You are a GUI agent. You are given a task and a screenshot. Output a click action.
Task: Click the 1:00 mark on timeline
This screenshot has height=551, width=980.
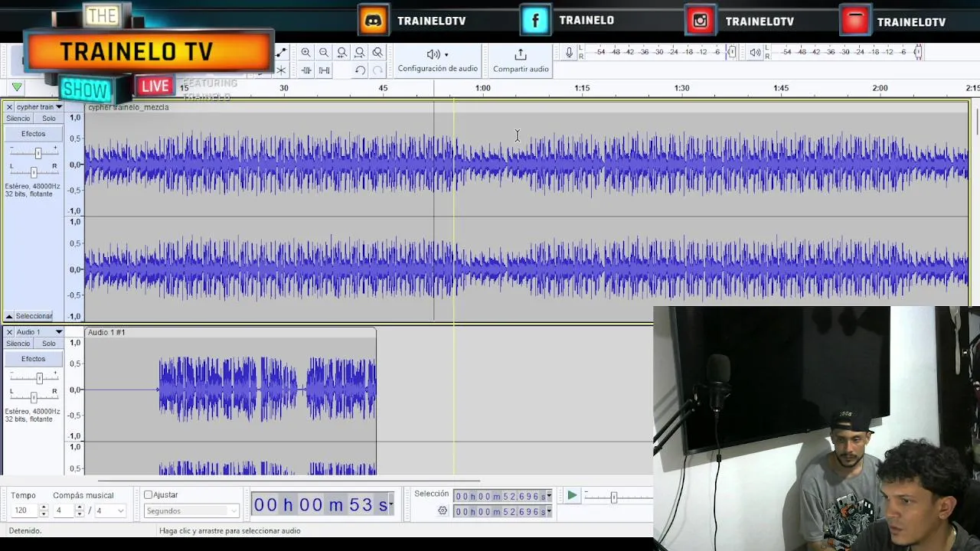point(482,88)
